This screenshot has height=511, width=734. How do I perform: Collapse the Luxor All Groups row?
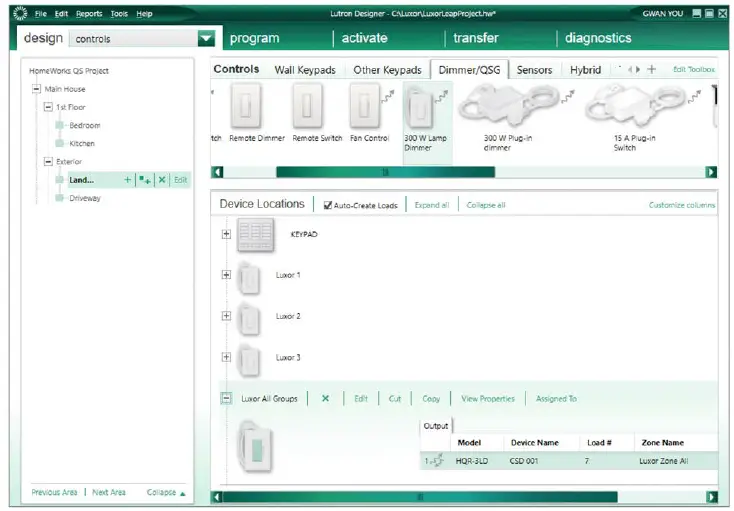tap(226, 398)
